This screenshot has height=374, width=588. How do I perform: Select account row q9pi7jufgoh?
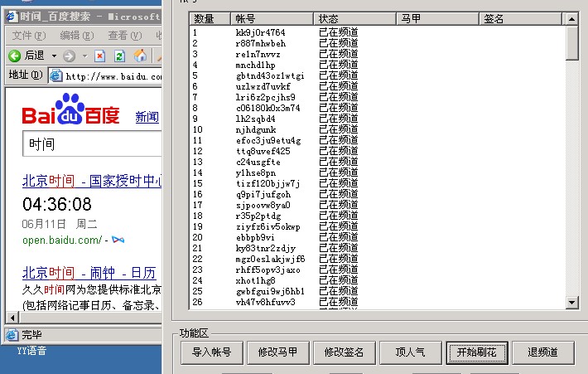(377, 195)
